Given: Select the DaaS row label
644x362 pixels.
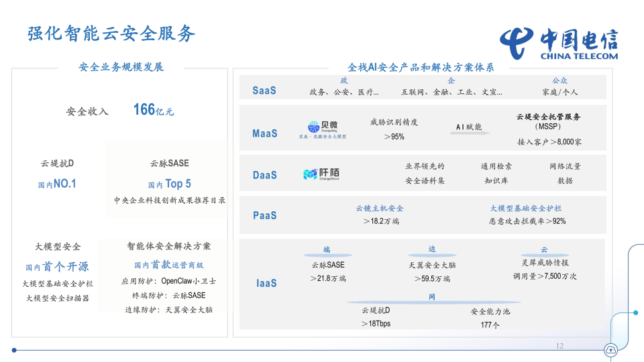Looking at the screenshot, I should [264, 175].
